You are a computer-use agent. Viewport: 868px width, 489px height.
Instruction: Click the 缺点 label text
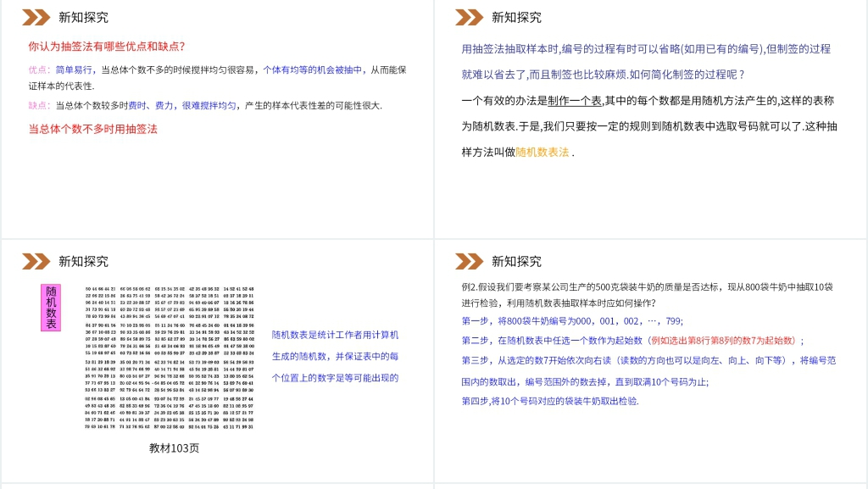(39, 105)
